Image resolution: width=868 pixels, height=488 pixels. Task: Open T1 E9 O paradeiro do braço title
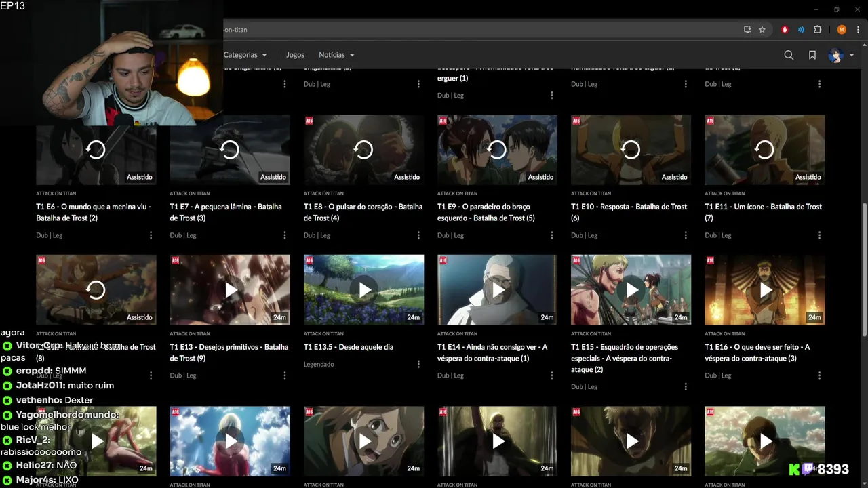[x=486, y=212]
